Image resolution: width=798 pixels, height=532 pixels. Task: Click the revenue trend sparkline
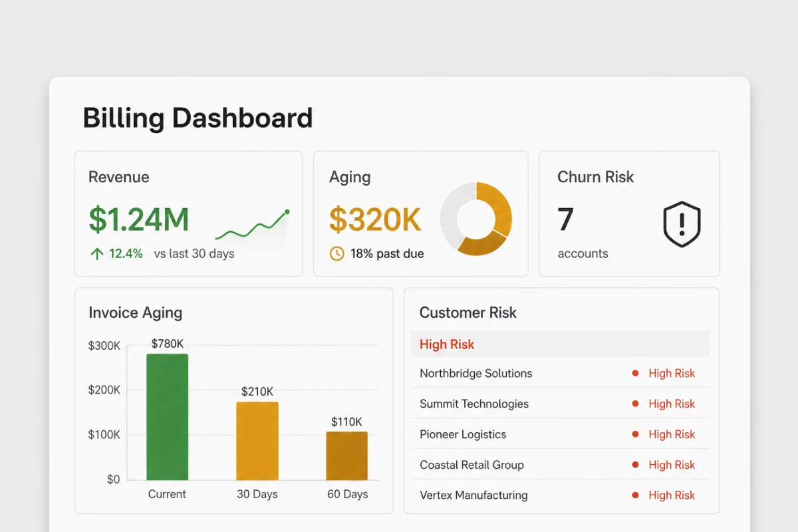point(252,226)
